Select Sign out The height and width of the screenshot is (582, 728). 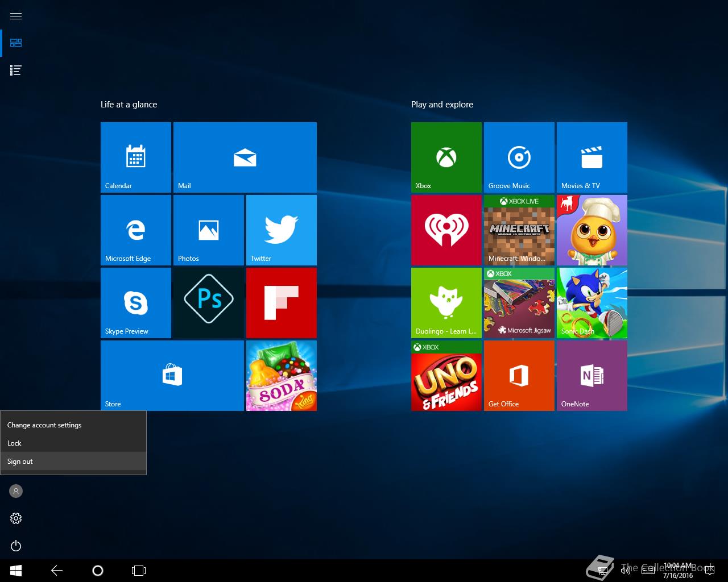(x=73, y=461)
